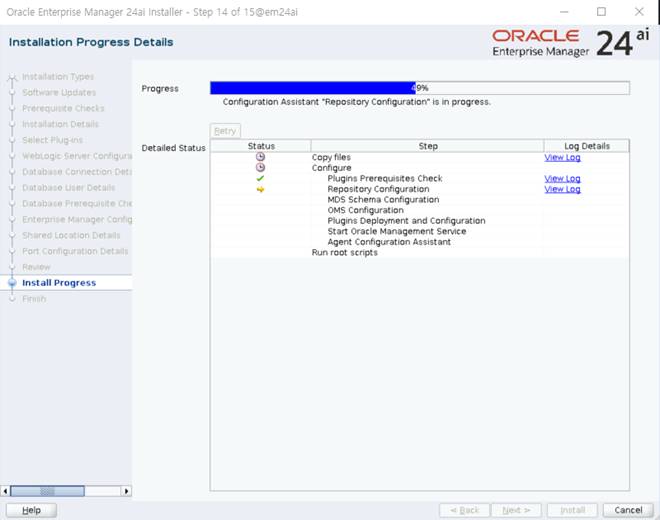
Task: Click 'Agent Configuration Assistant' step text
Action: pos(389,242)
